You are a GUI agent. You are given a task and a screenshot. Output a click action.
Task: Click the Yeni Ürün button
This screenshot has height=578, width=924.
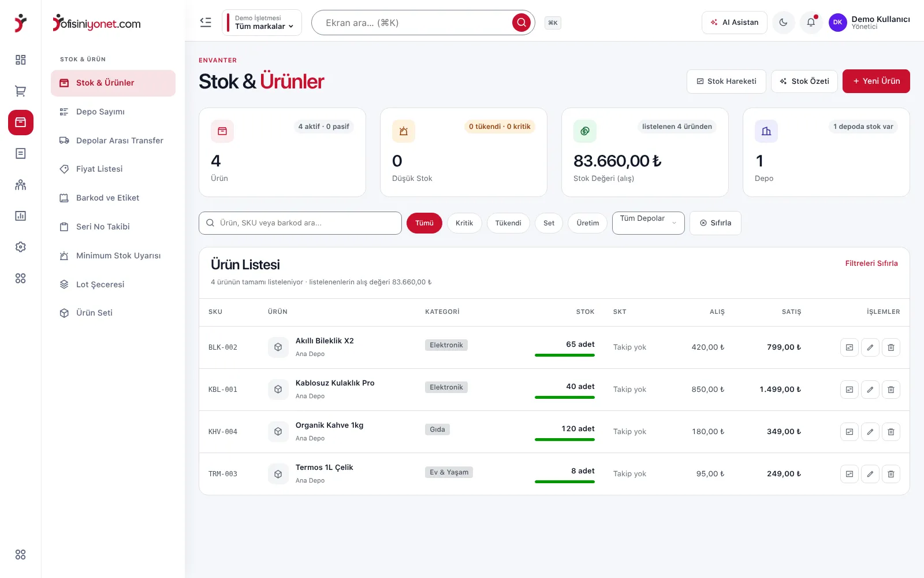[876, 81]
